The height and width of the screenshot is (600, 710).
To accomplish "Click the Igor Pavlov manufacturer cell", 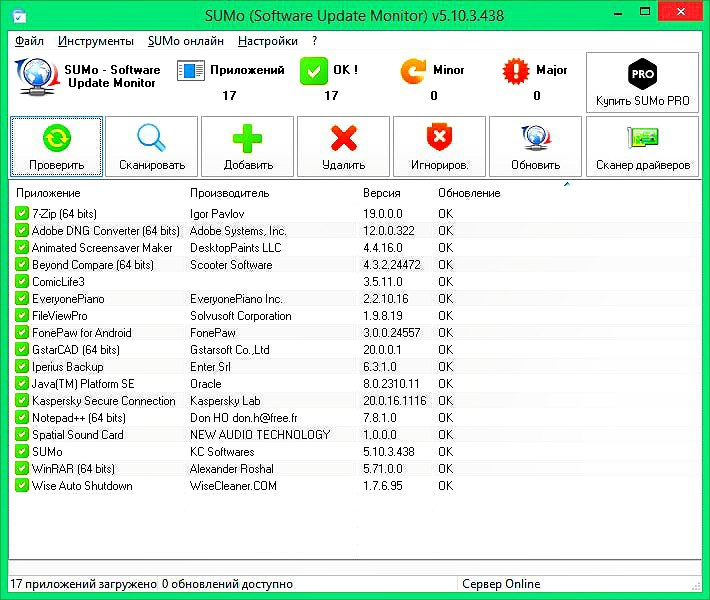I will pyautogui.click(x=217, y=213).
